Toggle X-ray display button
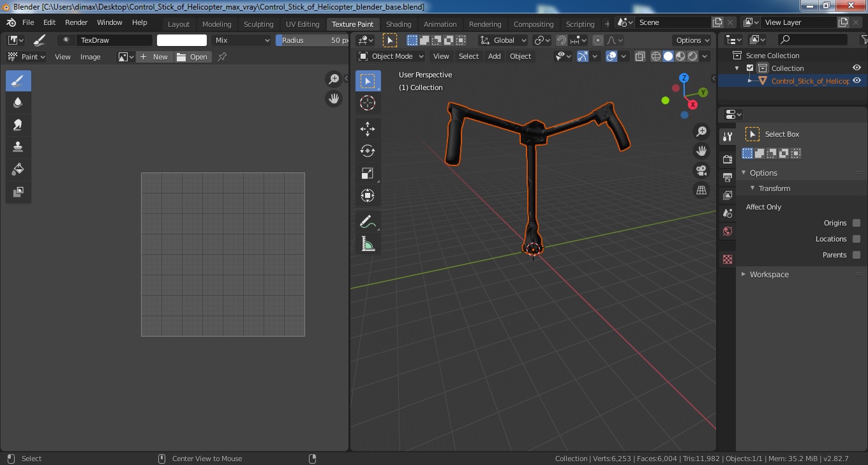868x465 pixels. click(640, 56)
